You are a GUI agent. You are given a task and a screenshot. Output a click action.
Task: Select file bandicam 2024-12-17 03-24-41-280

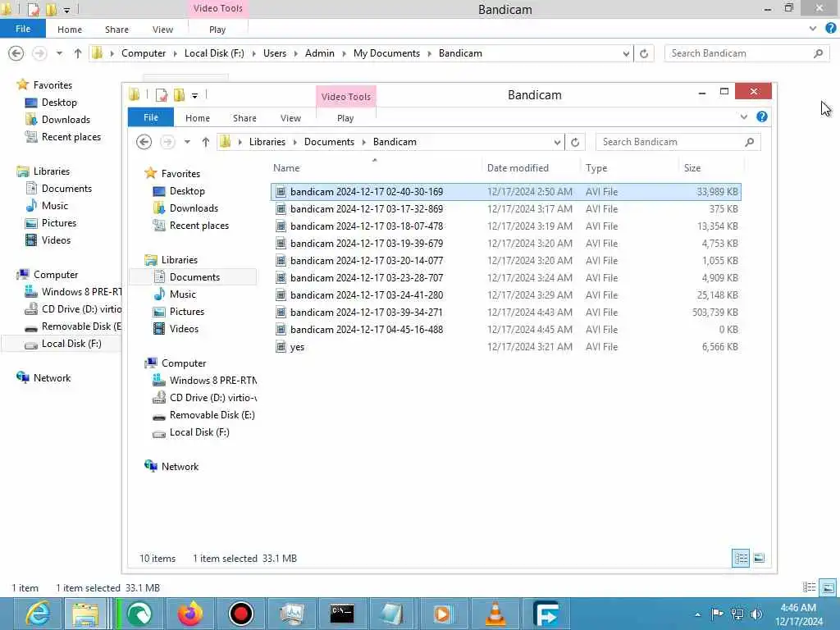(505, 295)
